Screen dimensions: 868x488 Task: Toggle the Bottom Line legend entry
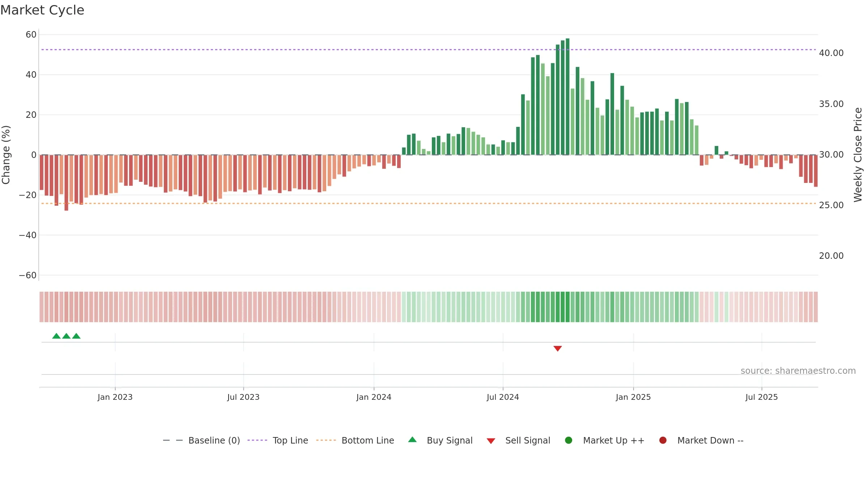click(x=355, y=440)
